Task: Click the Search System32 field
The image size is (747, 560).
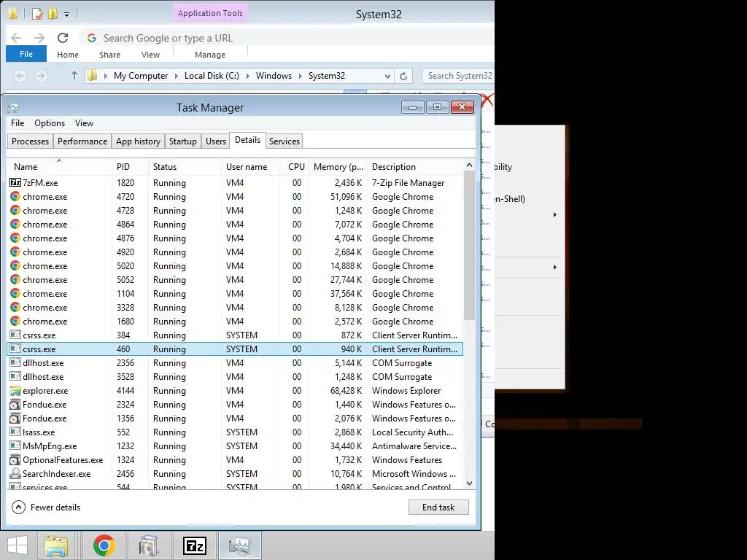Action: pos(458,76)
